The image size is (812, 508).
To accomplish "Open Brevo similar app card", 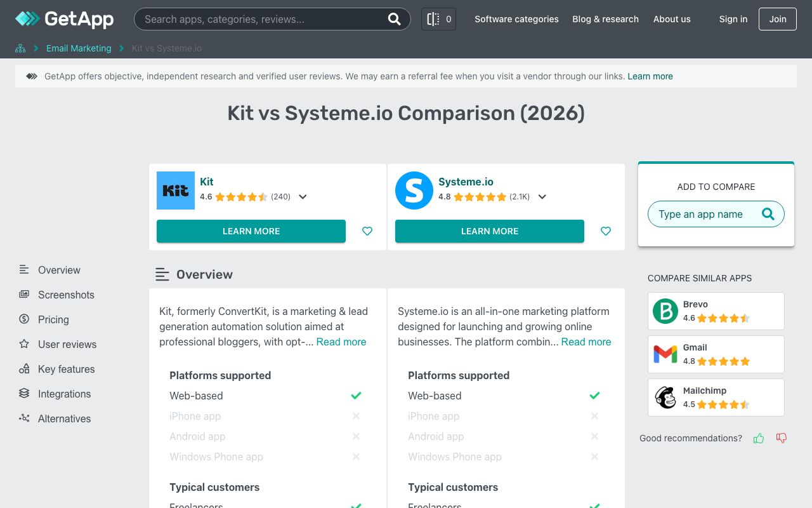I will tap(716, 311).
